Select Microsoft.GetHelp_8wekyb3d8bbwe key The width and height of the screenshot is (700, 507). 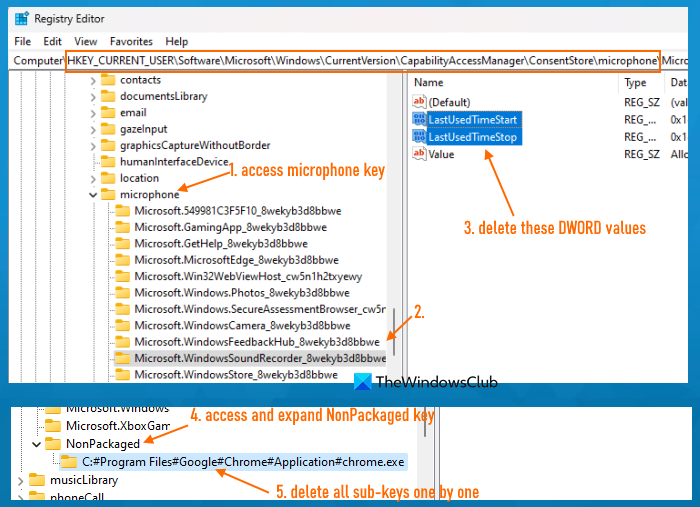point(221,244)
